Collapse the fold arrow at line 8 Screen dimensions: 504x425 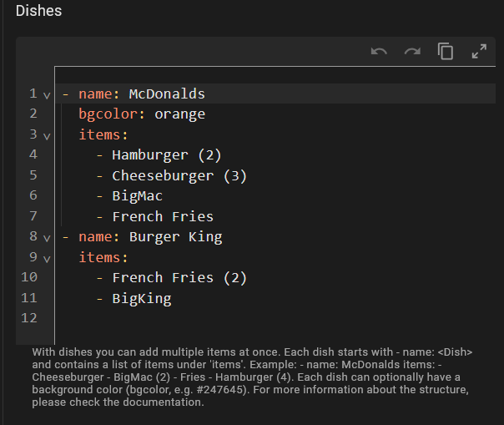click(47, 239)
